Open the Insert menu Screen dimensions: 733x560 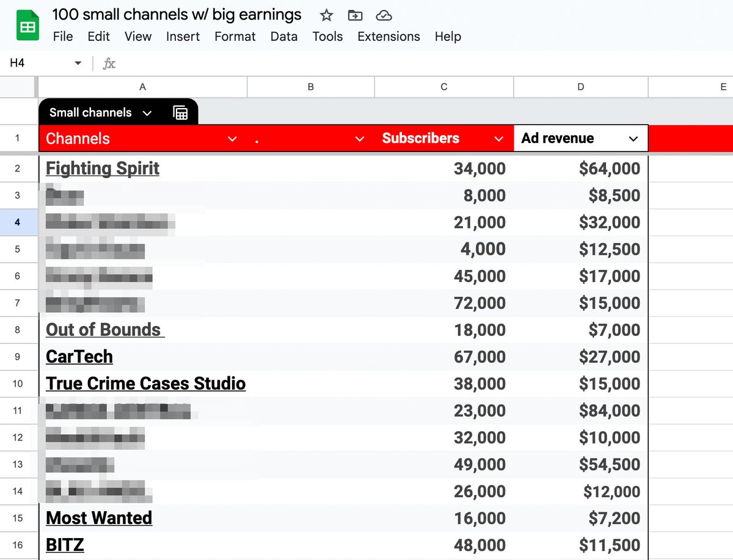(183, 37)
